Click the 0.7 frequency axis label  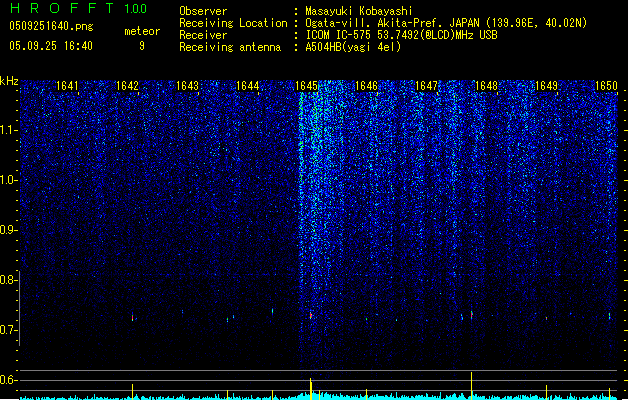pyautogui.click(x=8, y=330)
